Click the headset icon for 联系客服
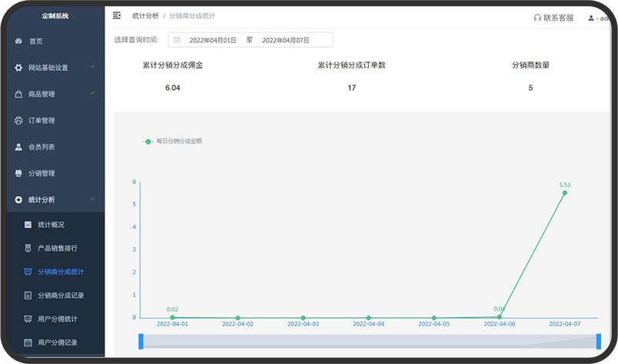This screenshot has height=364, width=618. (x=537, y=18)
